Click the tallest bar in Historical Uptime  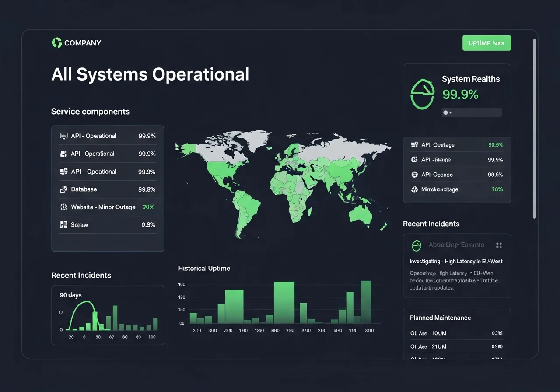click(284, 302)
